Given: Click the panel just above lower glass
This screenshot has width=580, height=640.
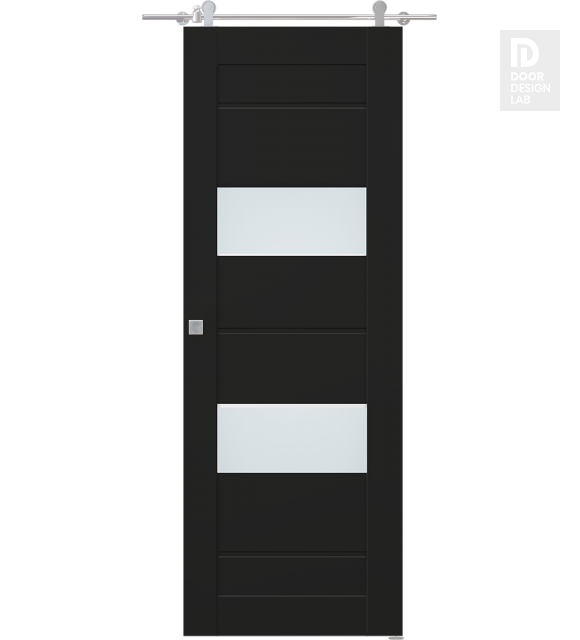Looking at the screenshot, I should pos(291,368).
